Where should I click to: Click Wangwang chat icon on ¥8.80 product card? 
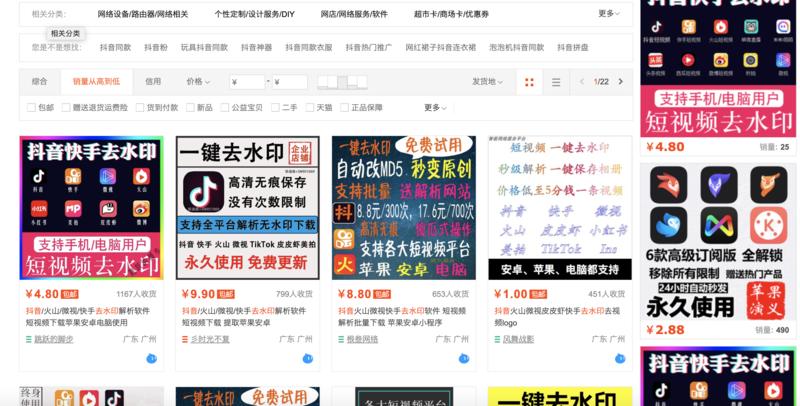(x=464, y=359)
